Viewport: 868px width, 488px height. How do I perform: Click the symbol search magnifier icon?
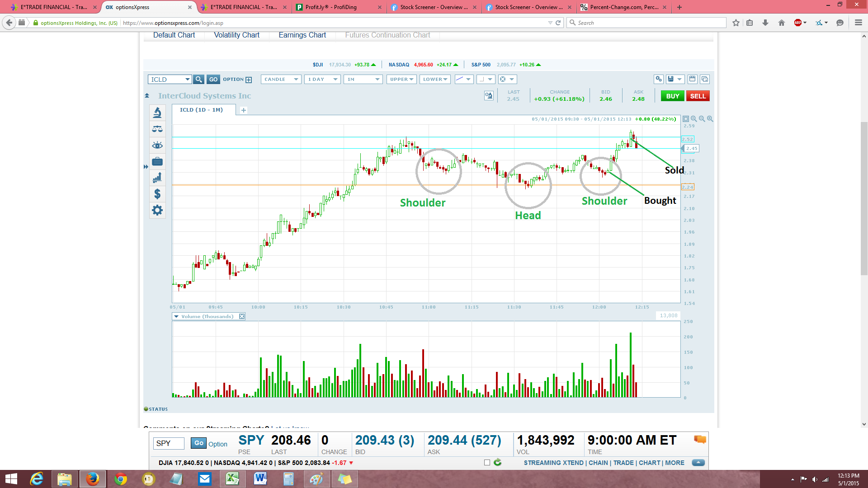click(x=198, y=80)
